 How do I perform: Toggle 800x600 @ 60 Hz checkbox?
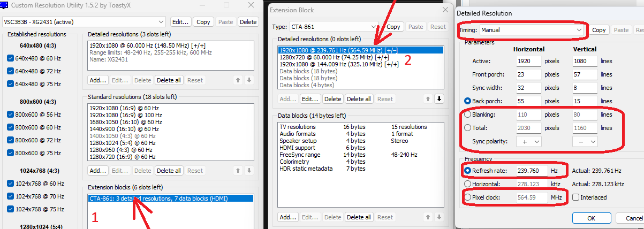11,127
